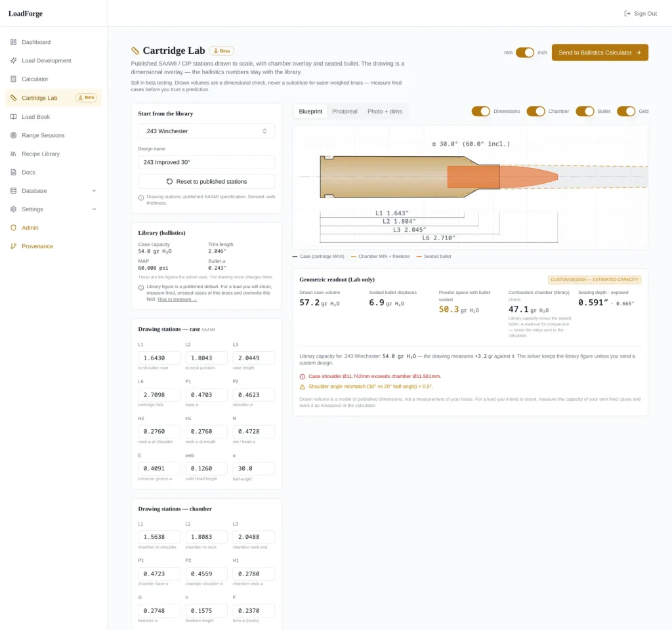Switch to the Blueprint view tab
This screenshot has width=672, height=630.
click(x=310, y=112)
